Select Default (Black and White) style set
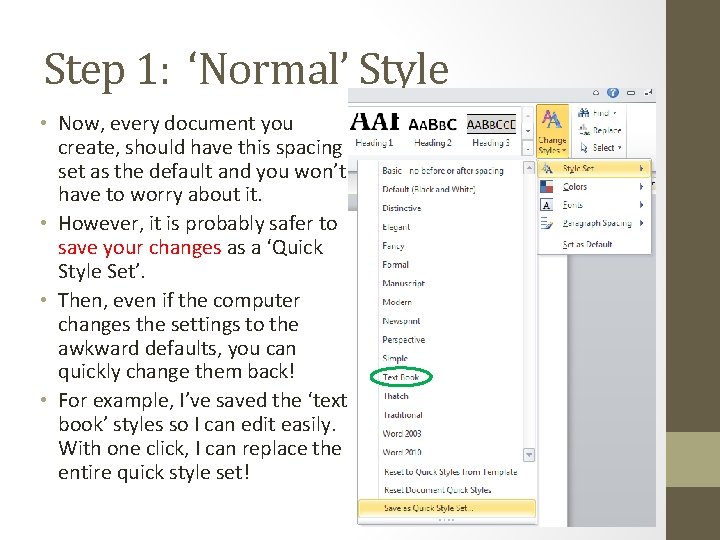Viewport: 720px width, 540px height. [429, 189]
